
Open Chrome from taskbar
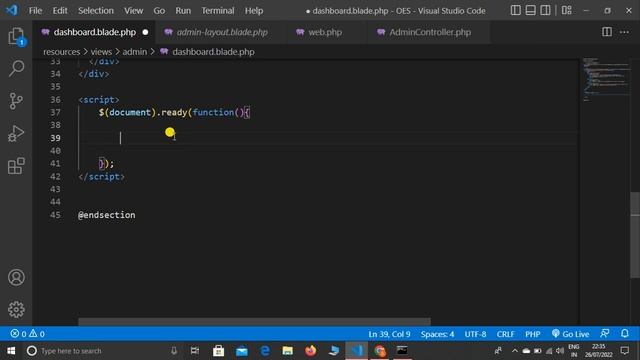[x=380, y=351]
